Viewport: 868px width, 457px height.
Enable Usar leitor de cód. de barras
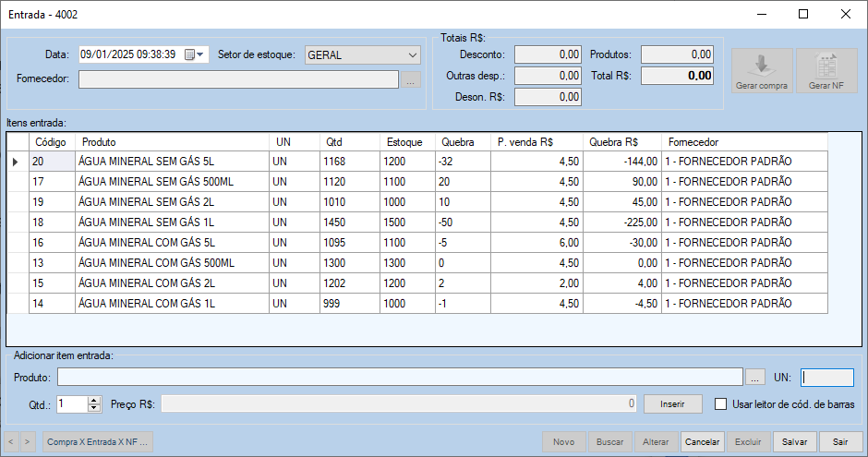[x=722, y=403]
